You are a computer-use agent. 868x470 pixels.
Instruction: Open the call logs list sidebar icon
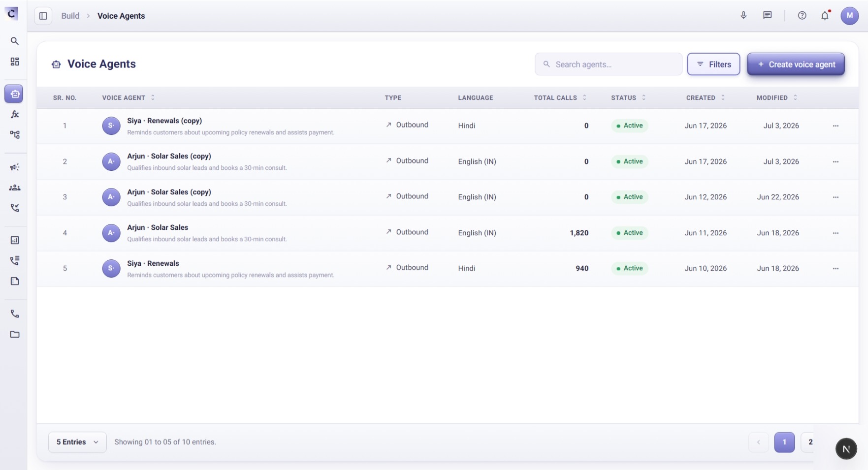(15, 260)
